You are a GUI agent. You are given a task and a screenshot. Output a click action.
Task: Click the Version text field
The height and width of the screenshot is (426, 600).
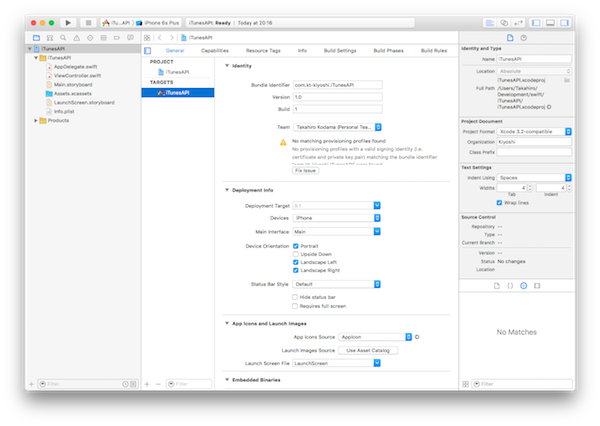[338, 97]
